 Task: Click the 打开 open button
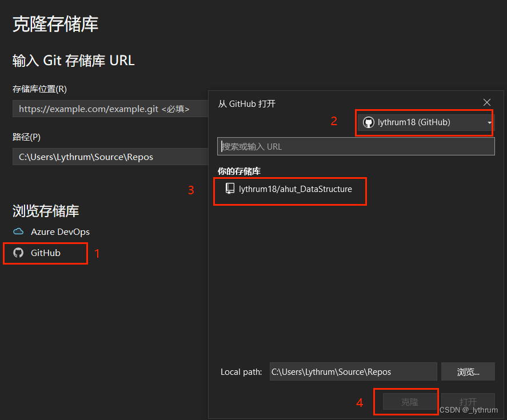pos(468,402)
